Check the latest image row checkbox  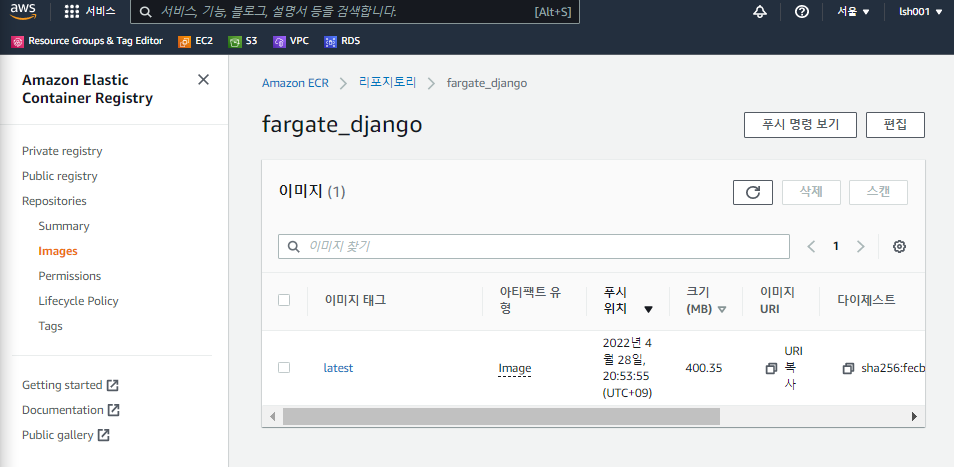pyautogui.click(x=284, y=367)
